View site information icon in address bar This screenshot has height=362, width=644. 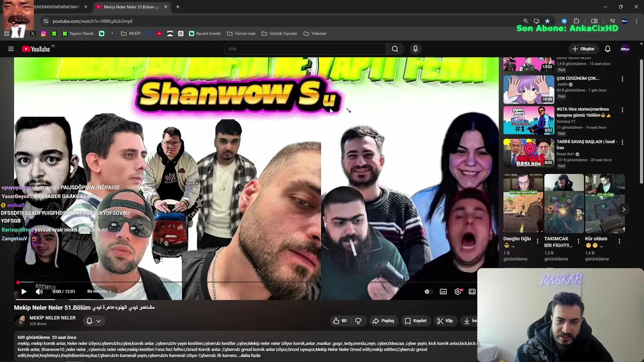click(46, 21)
